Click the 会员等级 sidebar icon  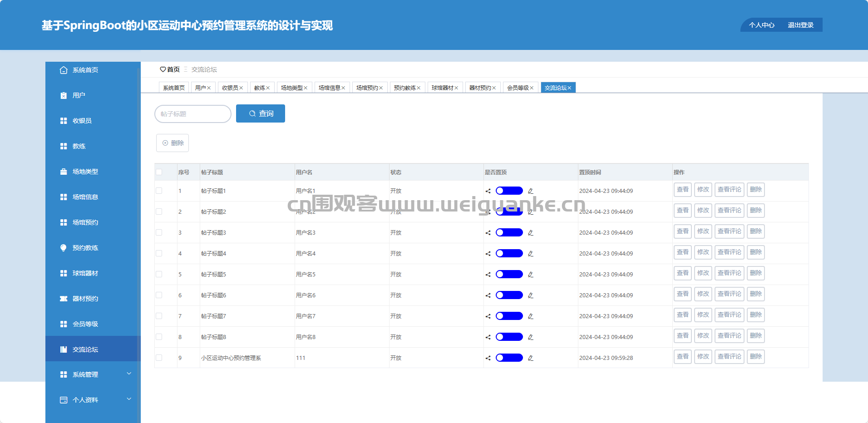pyautogui.click(x=64, y=324)
